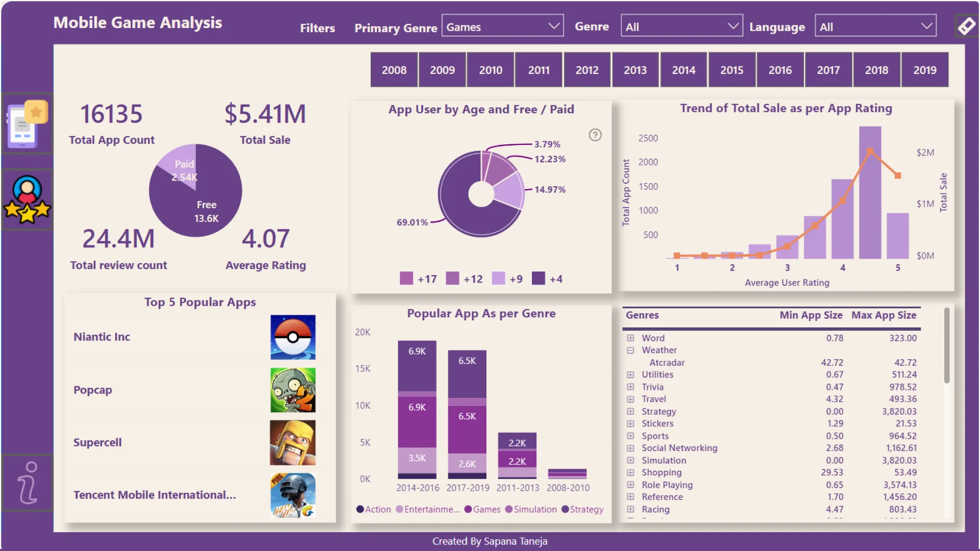
Task: Click the PUBG Mobile app thumbnail
Action: coord(293,495)
